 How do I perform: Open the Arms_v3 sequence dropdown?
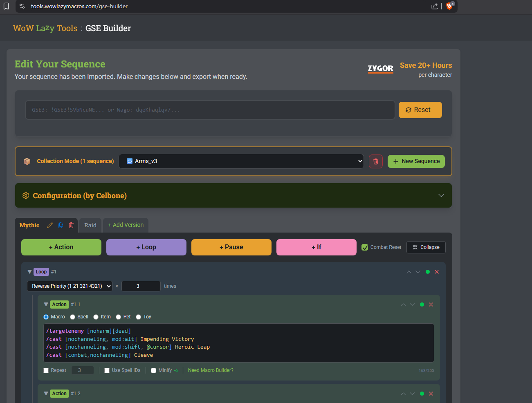[241, 161]
